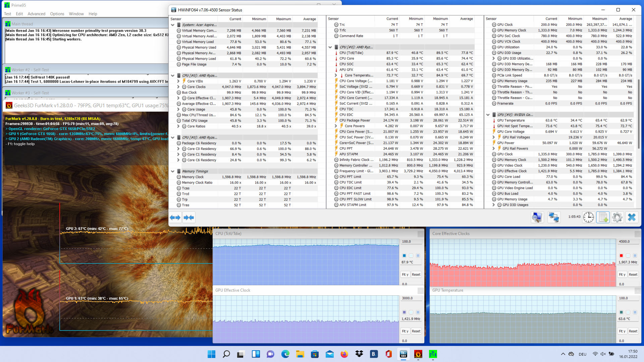
Task: Collapse the Memory Timings sensor group
Action: click(x=173, y=171)
